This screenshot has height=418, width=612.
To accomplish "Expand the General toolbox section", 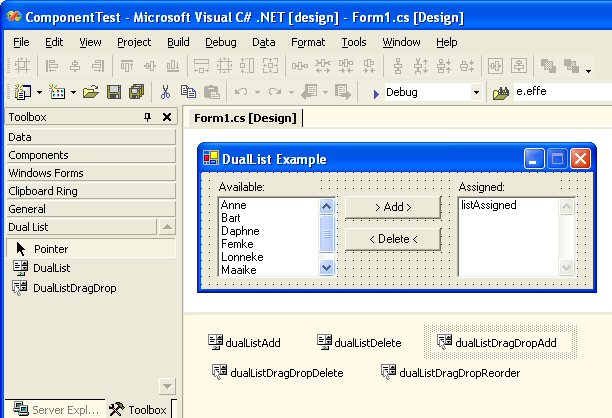I will (x=91, y=209).
